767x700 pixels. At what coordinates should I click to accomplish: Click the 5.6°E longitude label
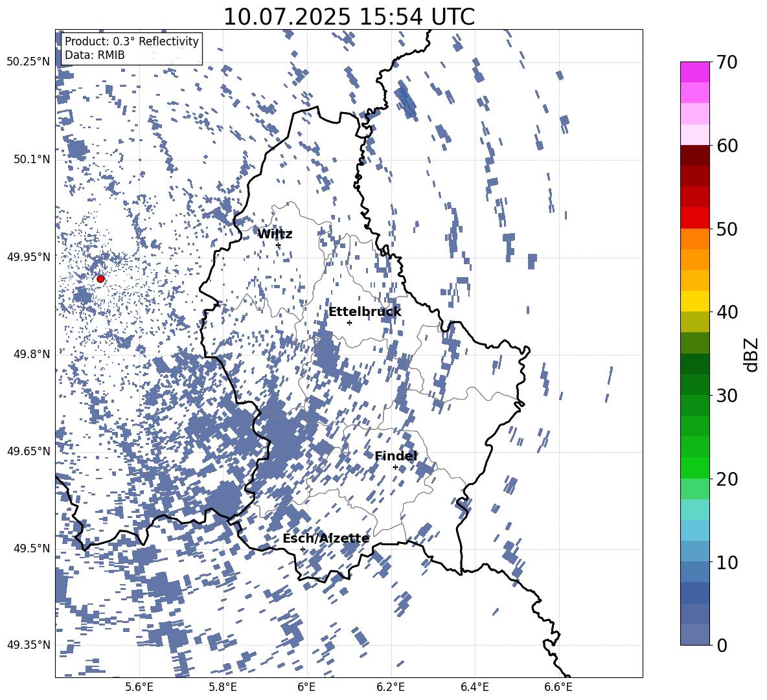pos(139,687)
